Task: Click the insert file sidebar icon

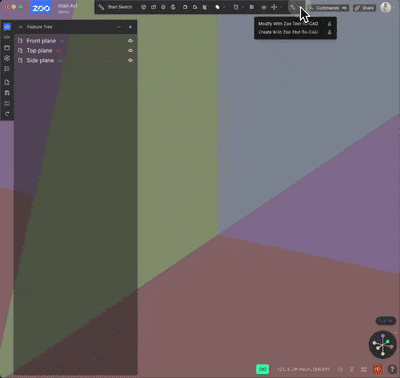Action: [x=7, y=82]
